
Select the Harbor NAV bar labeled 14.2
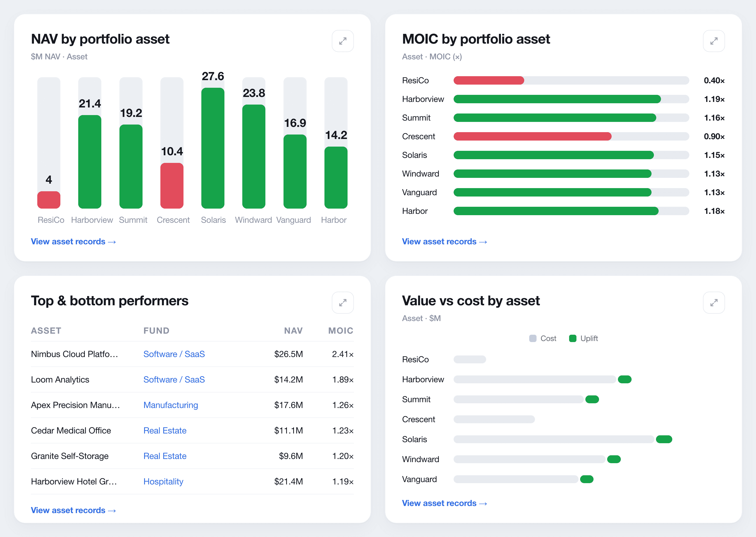tap(336, 178)
